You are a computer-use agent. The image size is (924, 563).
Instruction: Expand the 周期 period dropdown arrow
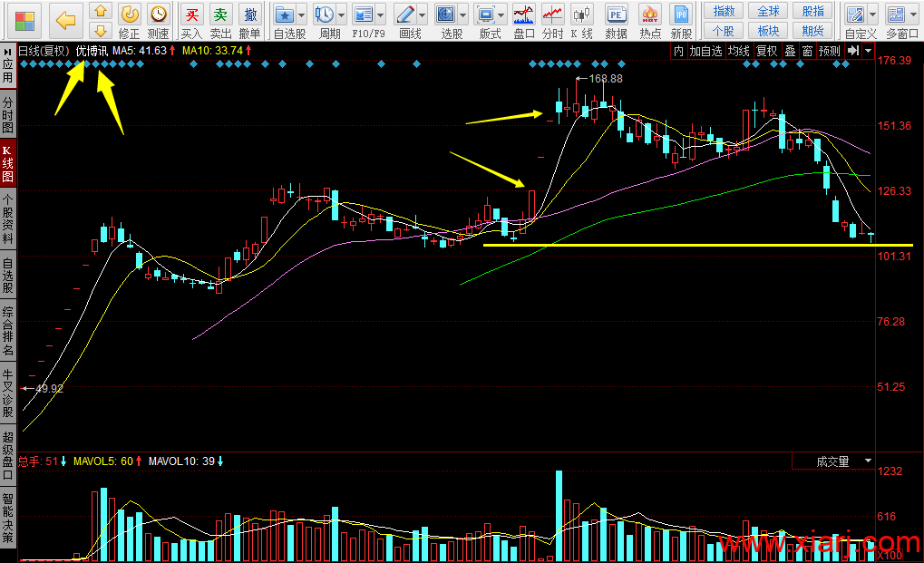(x=341, y=15)
